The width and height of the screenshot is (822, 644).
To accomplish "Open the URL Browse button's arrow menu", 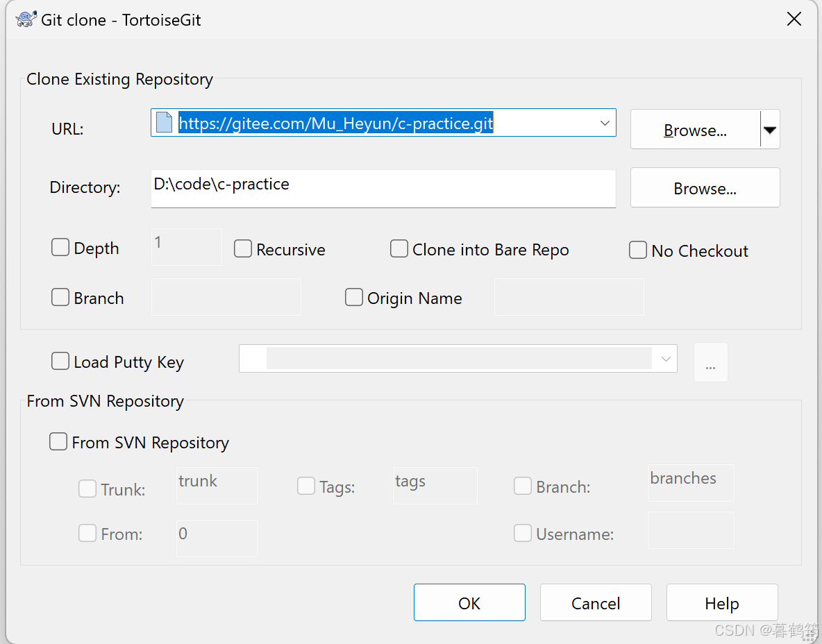I will click(769, 130).
